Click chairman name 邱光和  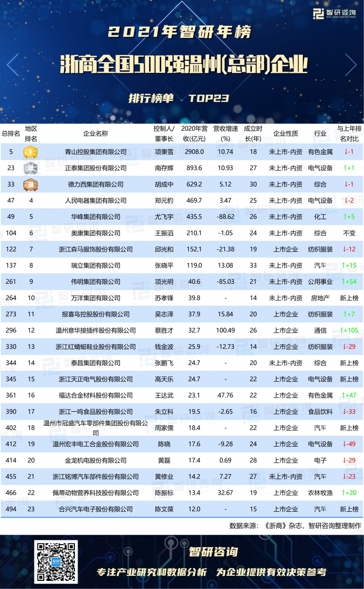[164, 249]
